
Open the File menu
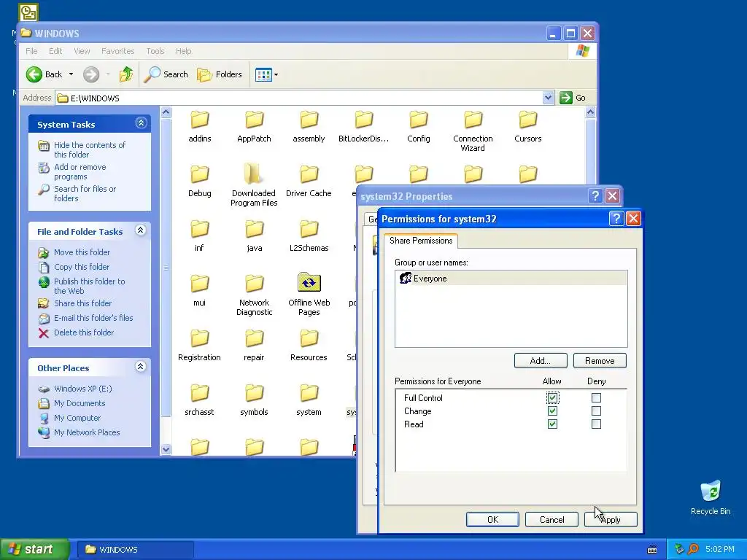click(31, 51)
